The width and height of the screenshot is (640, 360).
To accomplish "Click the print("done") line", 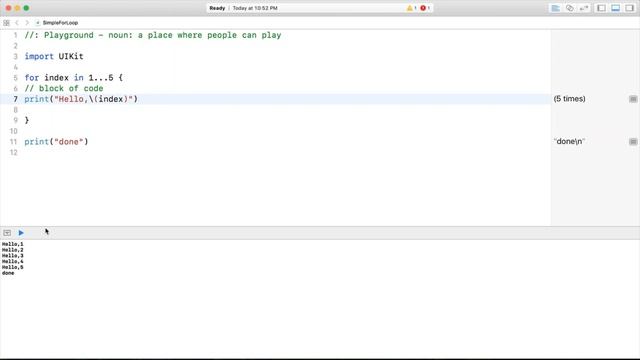I will pyautogui.click(x=56, y=142).
